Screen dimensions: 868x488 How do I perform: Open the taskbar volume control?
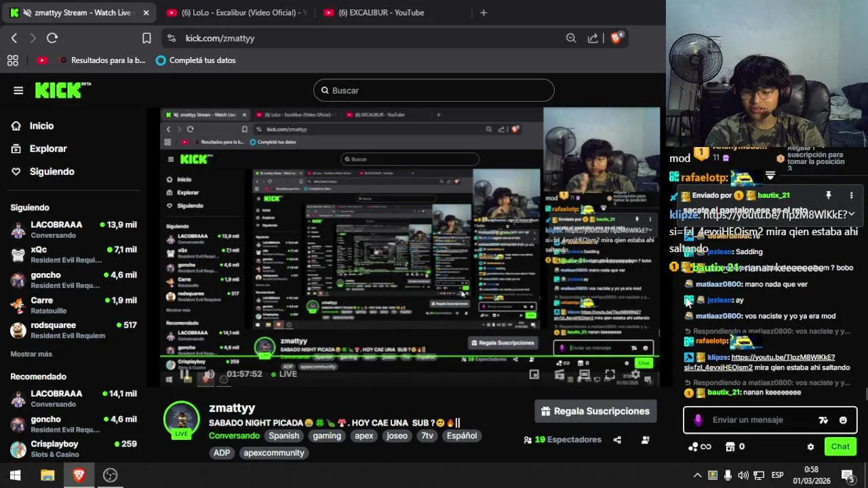coord(743,475)
